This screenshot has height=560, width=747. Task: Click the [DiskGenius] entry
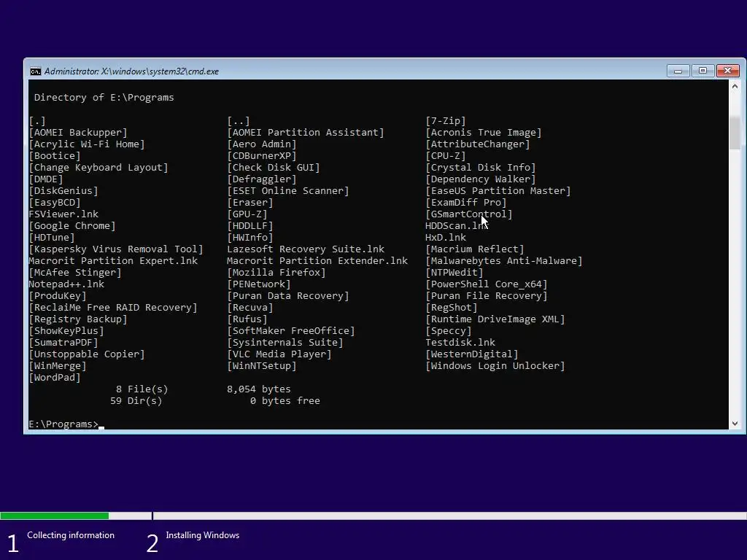coord(63,191)
